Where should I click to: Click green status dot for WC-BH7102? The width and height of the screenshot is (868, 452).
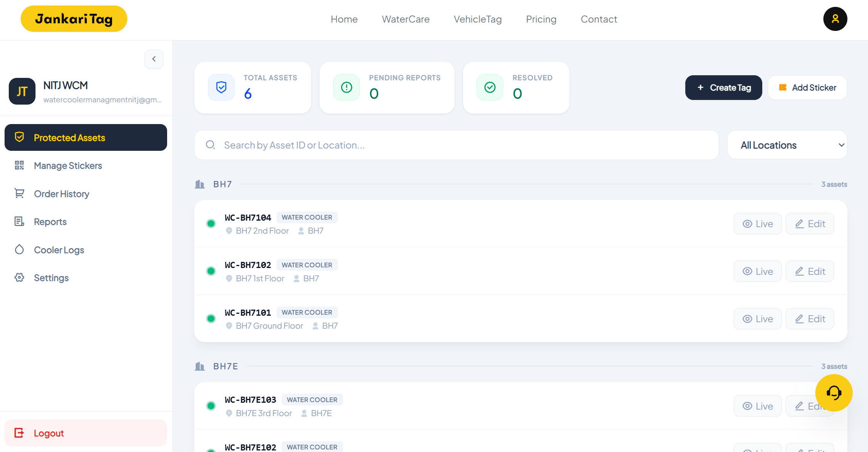(211, 271)
